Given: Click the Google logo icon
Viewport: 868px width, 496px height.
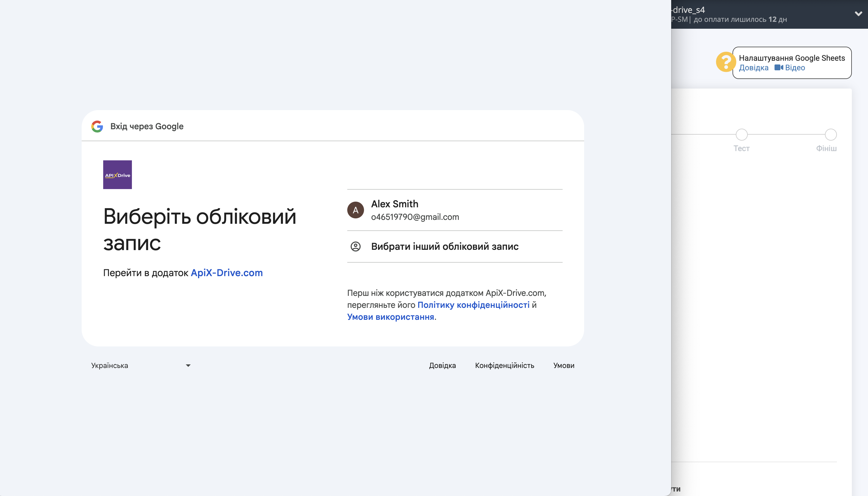Looking at the screenshot, I should pyautogui.click(x=97, y=126).
